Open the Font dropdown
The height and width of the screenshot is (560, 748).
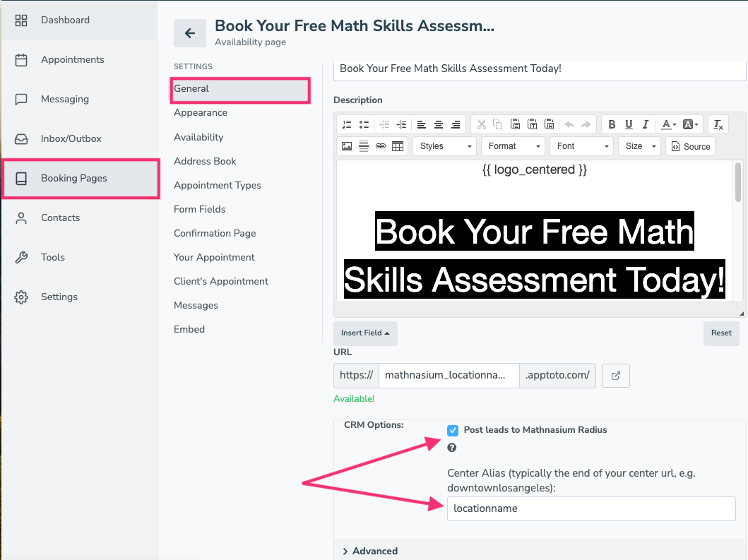pyautogui.click(x=582, y=146)
